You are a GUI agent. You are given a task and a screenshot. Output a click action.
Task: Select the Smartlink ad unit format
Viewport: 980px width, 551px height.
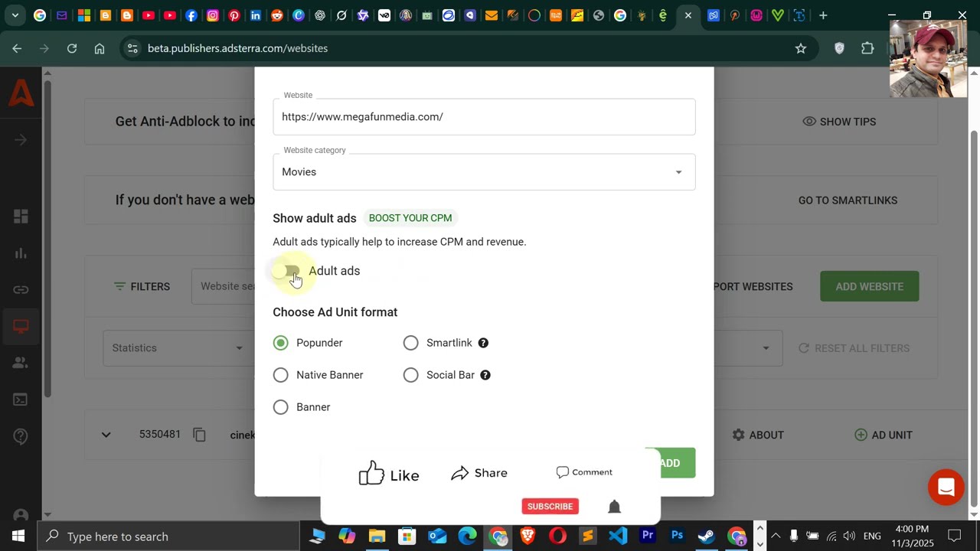tap(411, 343)
